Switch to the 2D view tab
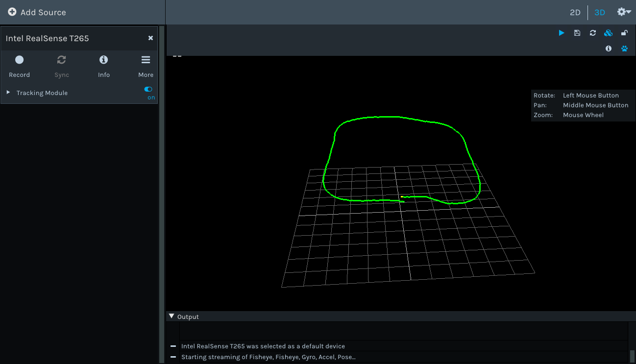Screen dimensions: 636x364 (x=575, y=12)
